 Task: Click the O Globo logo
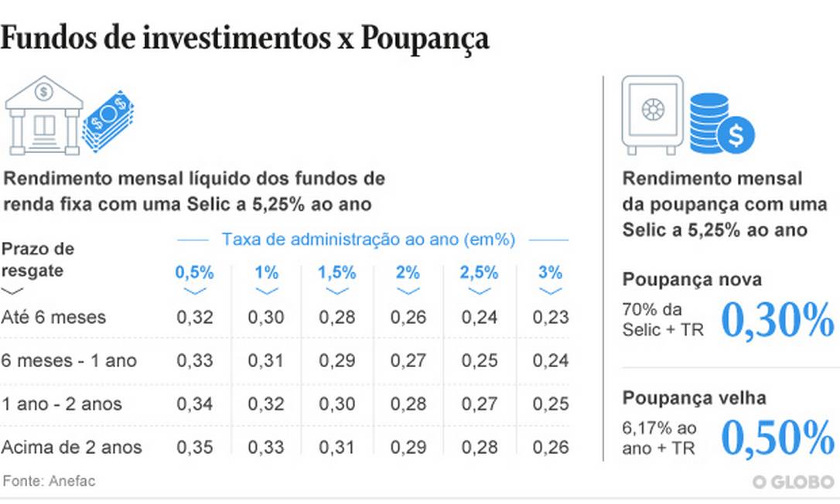pos(793,482)
